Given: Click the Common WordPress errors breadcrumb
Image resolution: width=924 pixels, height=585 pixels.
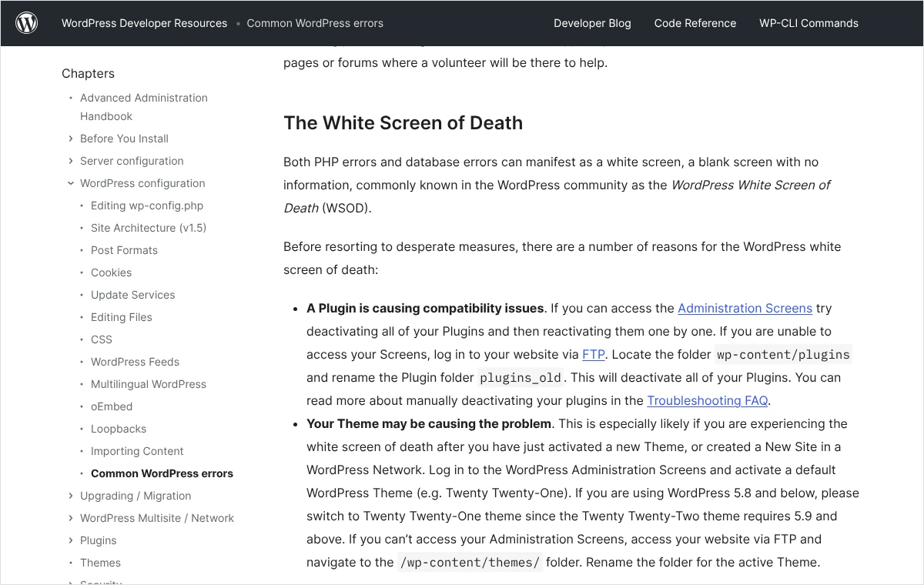Looking at the screenshot, I should point(315,23).
